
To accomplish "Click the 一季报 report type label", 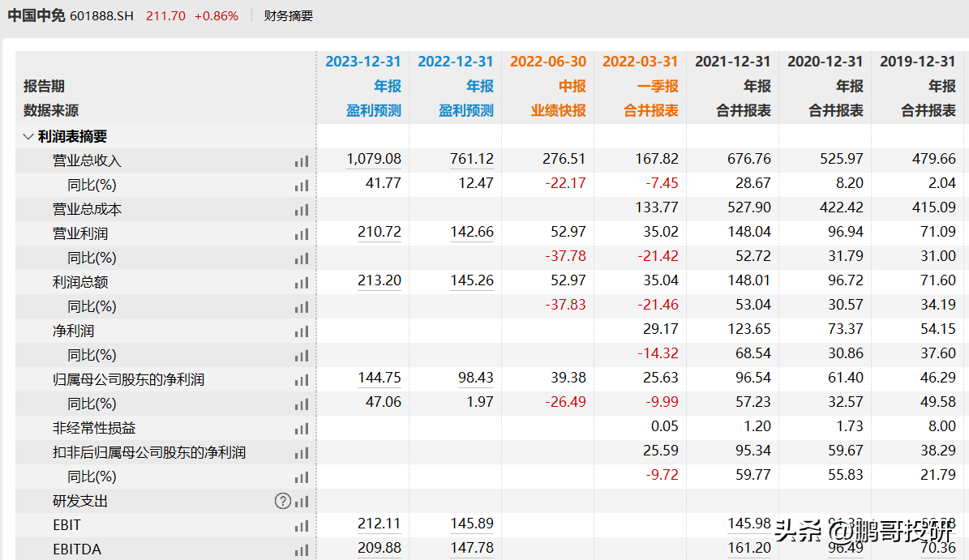I will (658, 87).
